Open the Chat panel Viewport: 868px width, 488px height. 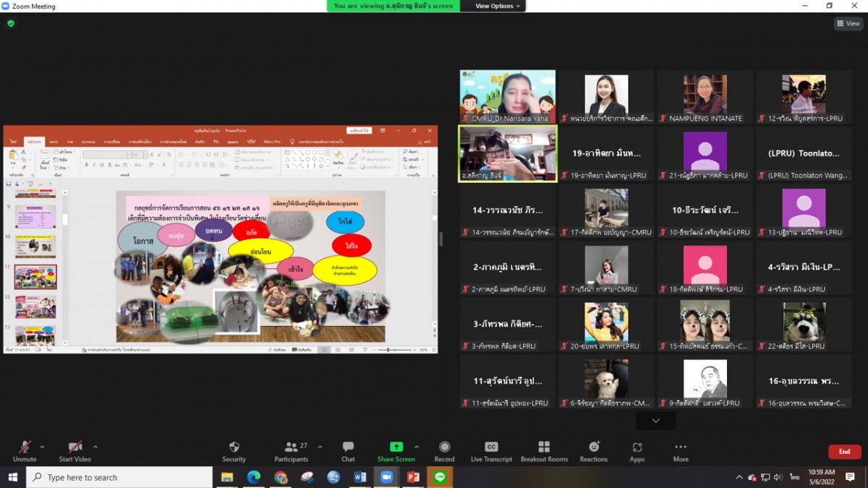tap(348, 448)
